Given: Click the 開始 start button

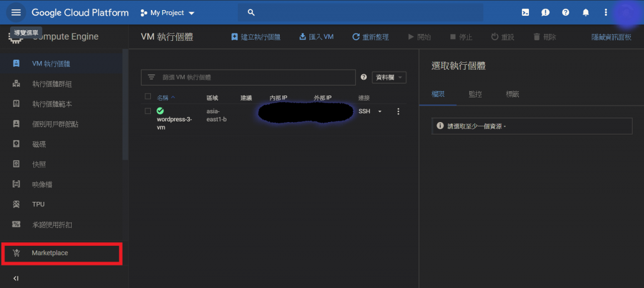Looking at the screenshot, I should coord(419,37).
